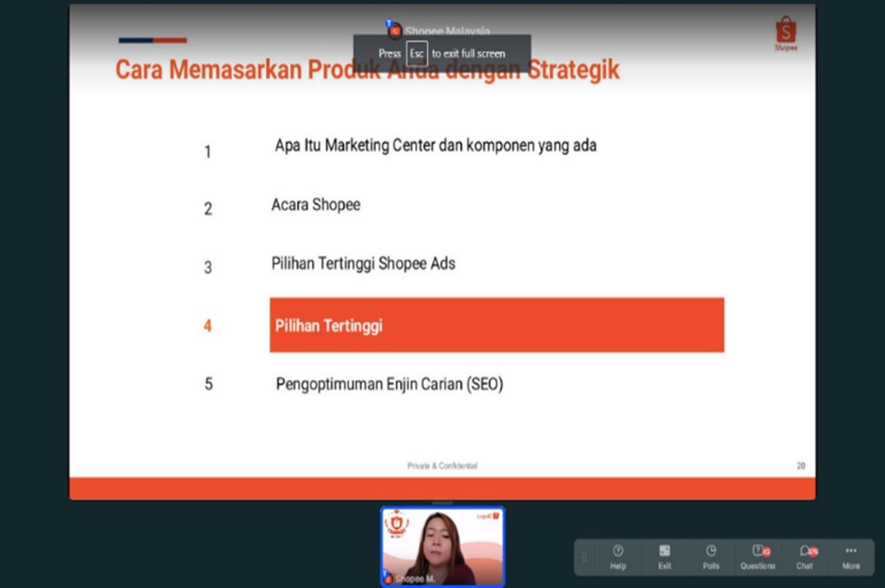Click 'Pengoptimuman Enjin Carian (SEO)' item
The width and height of the screenshot is (885, 588).
(x=389, y=384)
